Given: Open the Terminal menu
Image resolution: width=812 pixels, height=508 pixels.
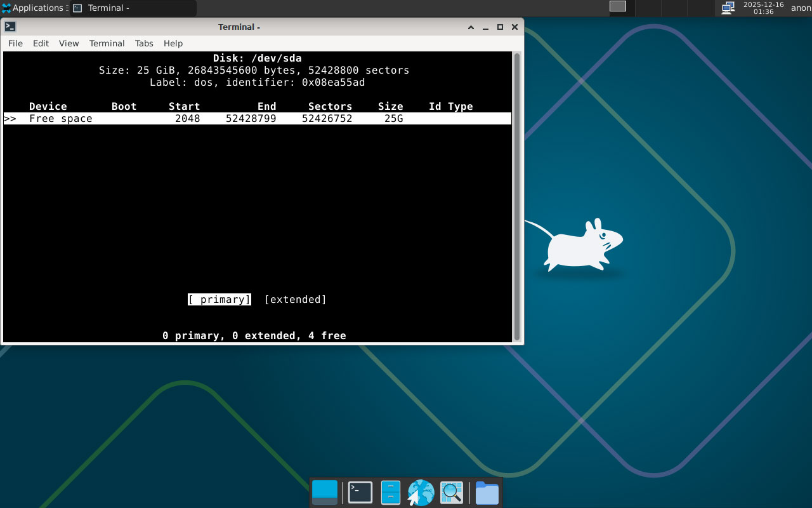Looking at the screenshot, I should (107, 43).
